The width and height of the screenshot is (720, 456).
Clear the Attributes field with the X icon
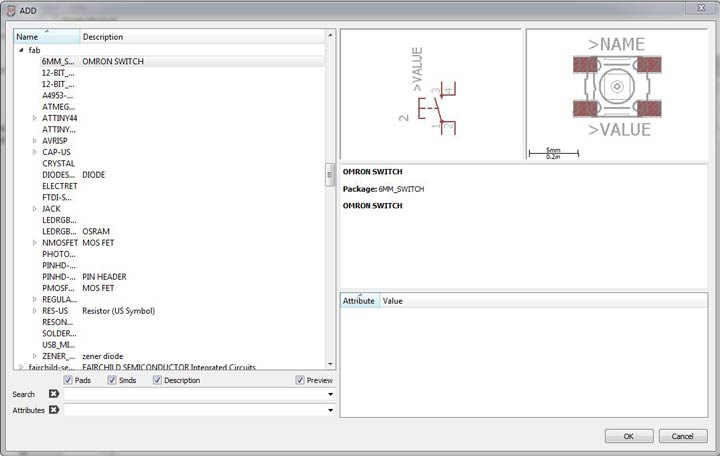54,409
